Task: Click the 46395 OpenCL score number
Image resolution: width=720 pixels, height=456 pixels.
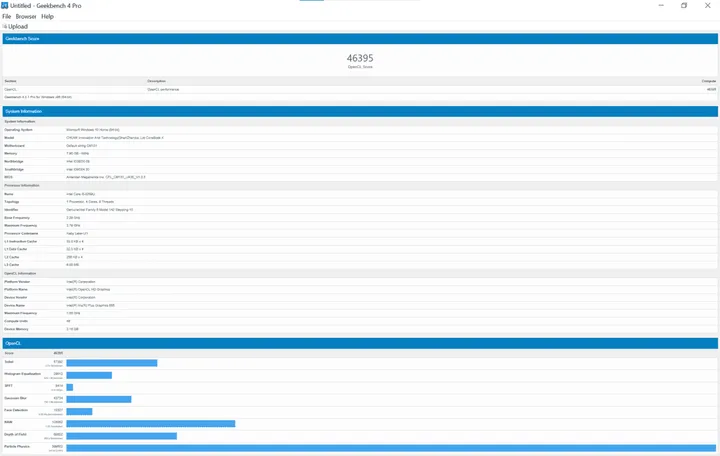Action: pos(360,59)
